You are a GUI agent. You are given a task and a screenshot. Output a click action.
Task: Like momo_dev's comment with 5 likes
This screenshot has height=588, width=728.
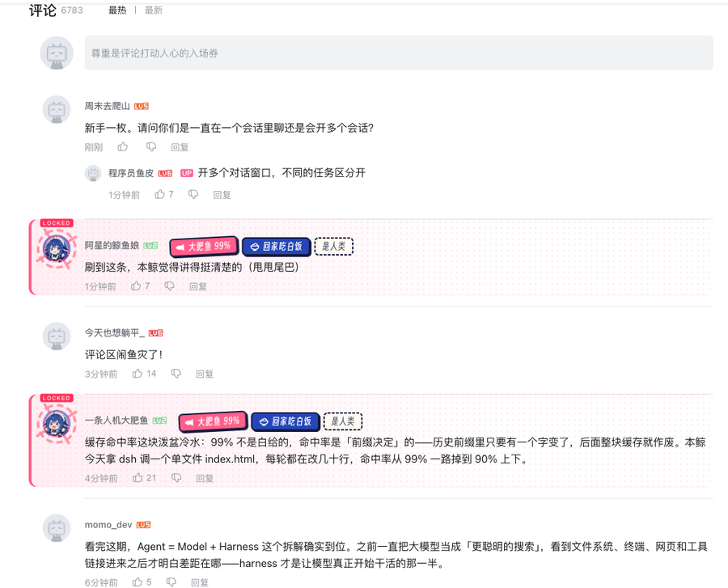point(142,582)
